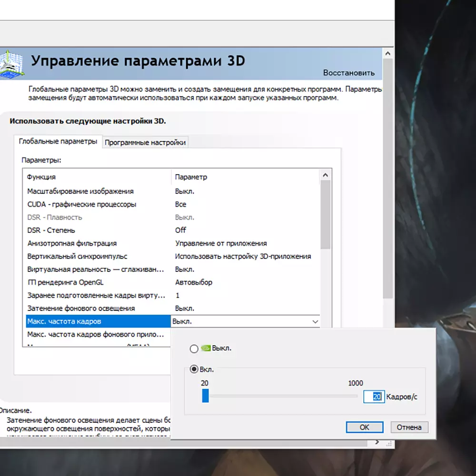
Task: Click the NVIDIA logo icon beside Выкл. radio
Action: [x=206, y=348]
